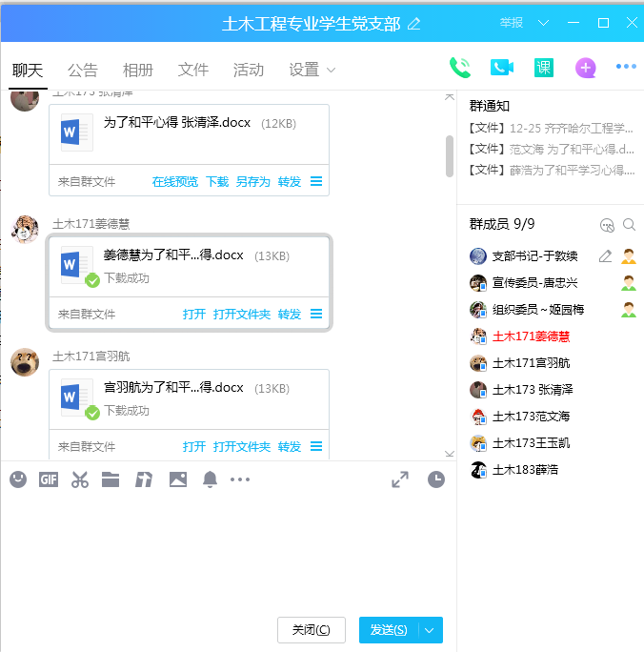Expand more options menu for 张清泽.docx
The width and height of the screenshot is (644, 652).
[316, 181]
